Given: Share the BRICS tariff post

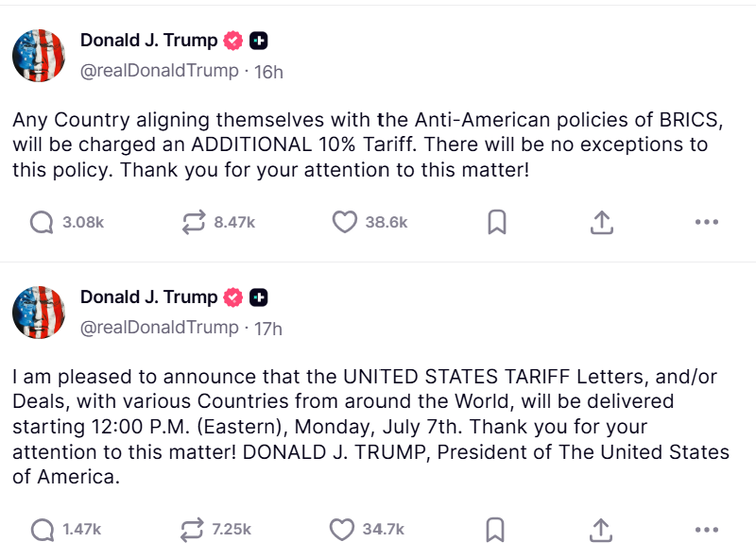Looking at the screenshot, I should pos(602,222).
